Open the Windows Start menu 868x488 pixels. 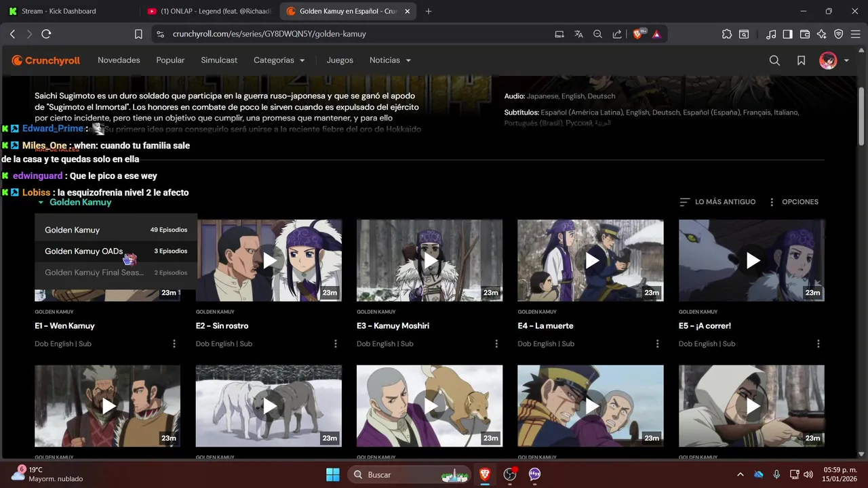tap(333, 474)
